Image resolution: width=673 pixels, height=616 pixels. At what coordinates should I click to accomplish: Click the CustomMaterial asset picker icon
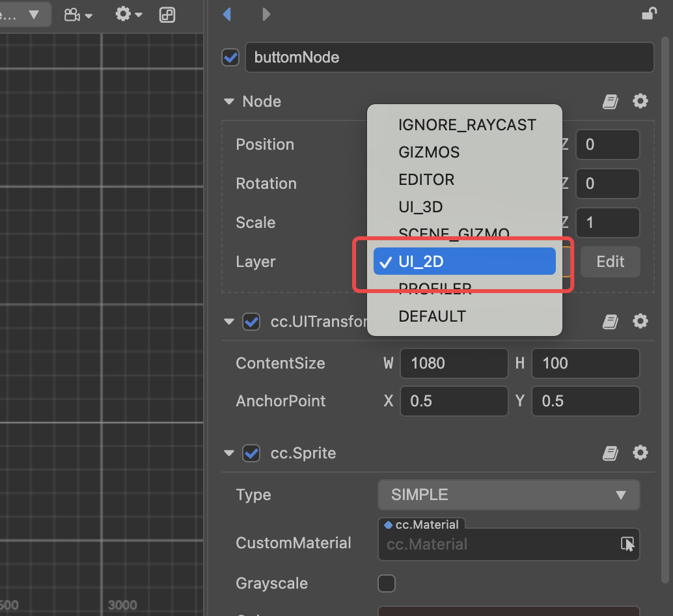pyautogui.click(x=627, y=544)
